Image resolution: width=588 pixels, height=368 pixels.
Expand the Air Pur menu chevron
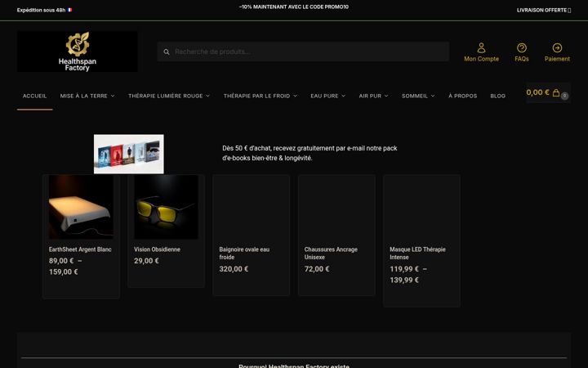(x=386, y=96)
